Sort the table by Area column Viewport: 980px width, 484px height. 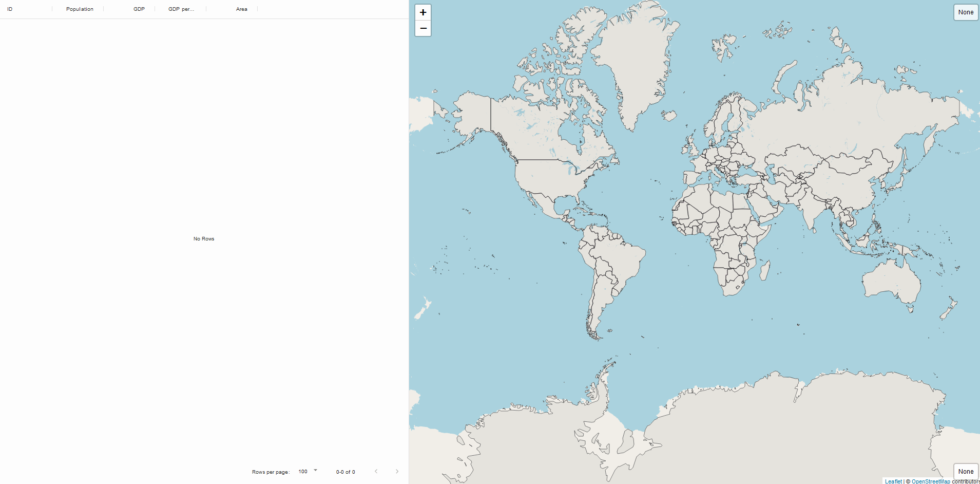pos(241,9)
